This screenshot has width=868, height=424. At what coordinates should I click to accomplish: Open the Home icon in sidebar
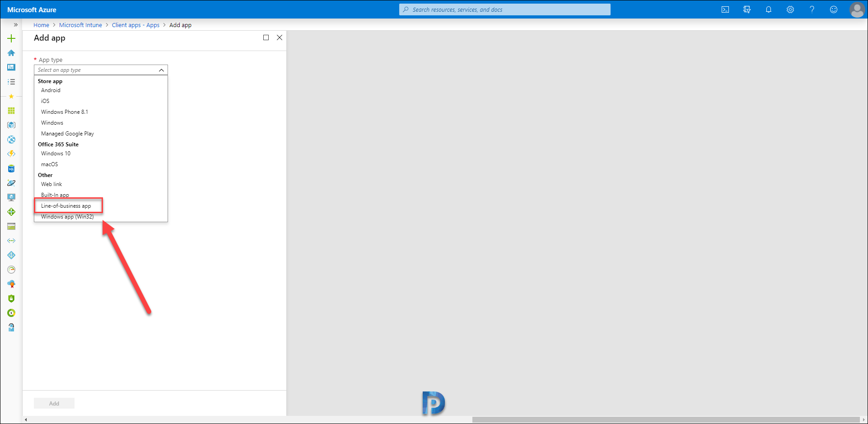coord(11,53)
